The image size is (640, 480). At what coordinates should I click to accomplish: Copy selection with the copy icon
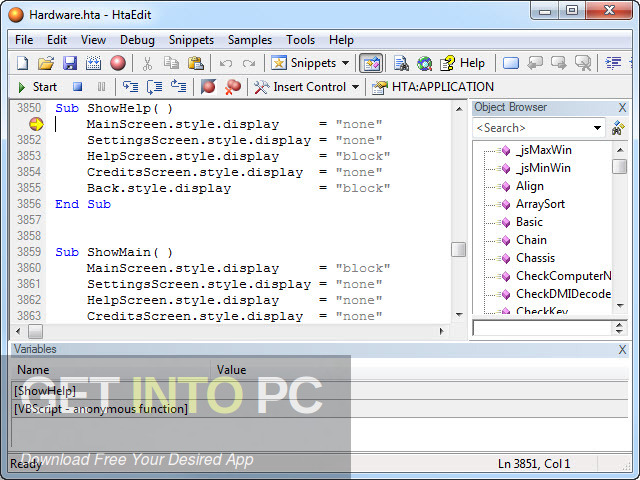[171, 63]
